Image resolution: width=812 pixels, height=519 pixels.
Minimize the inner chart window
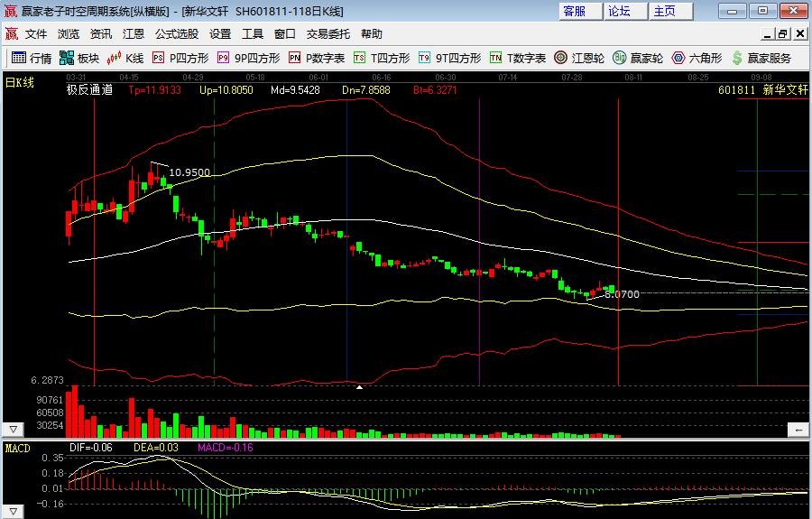[768, 34]
